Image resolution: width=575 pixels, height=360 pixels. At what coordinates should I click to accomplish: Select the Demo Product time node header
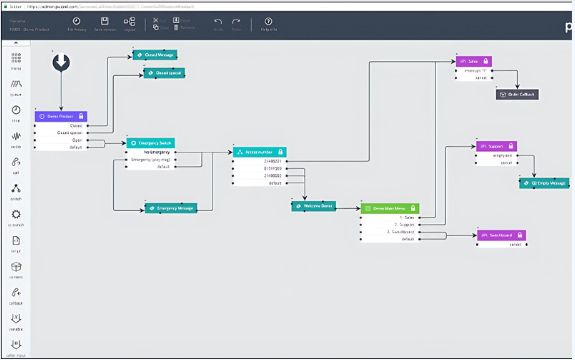pyautogui.click(x=61, y=116)
